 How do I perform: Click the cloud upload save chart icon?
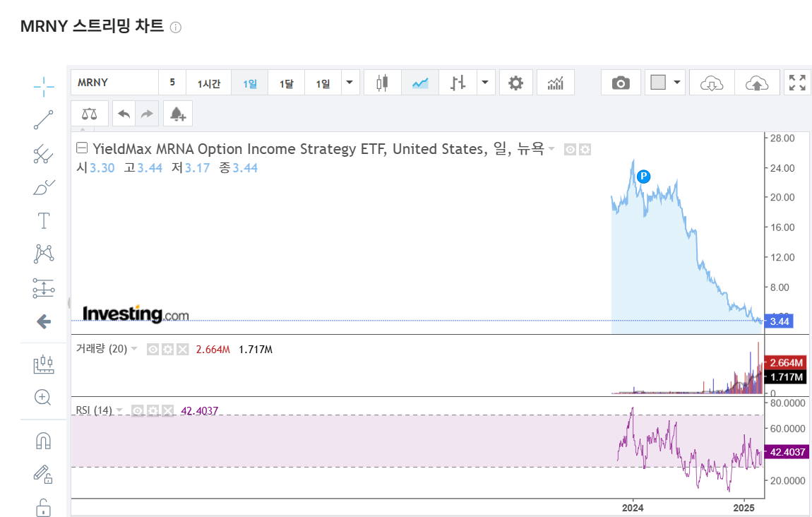coord(757,83)
